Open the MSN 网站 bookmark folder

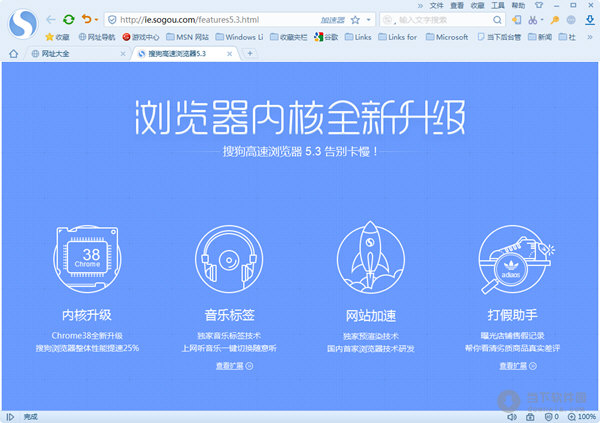[x=188, y=37]
